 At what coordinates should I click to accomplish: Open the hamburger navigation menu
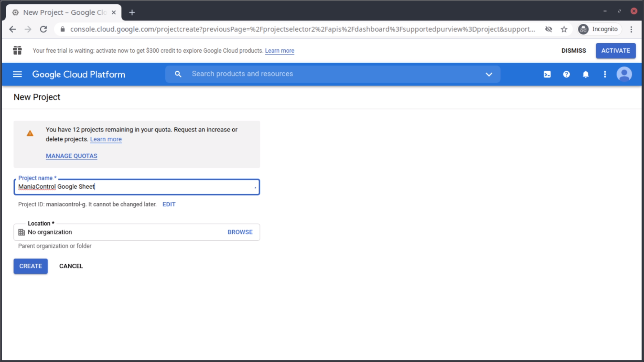pyautogui.click(x=17, y=74)
